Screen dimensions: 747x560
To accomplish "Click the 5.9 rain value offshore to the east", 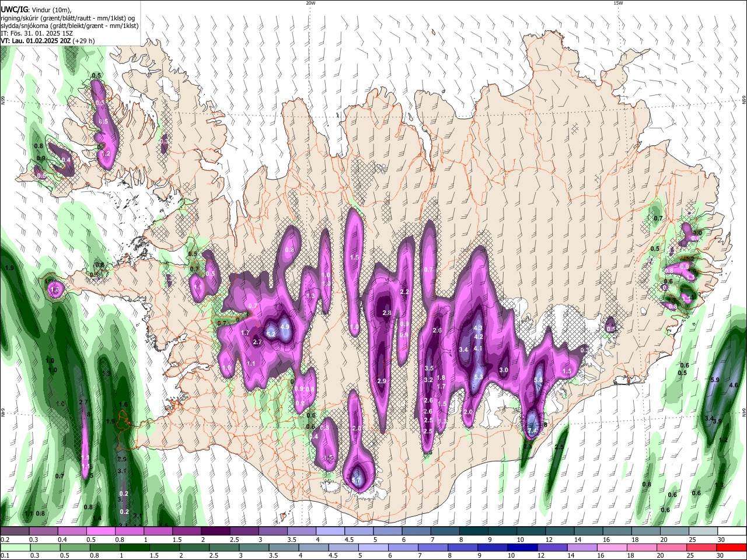I will click(715, 380).
